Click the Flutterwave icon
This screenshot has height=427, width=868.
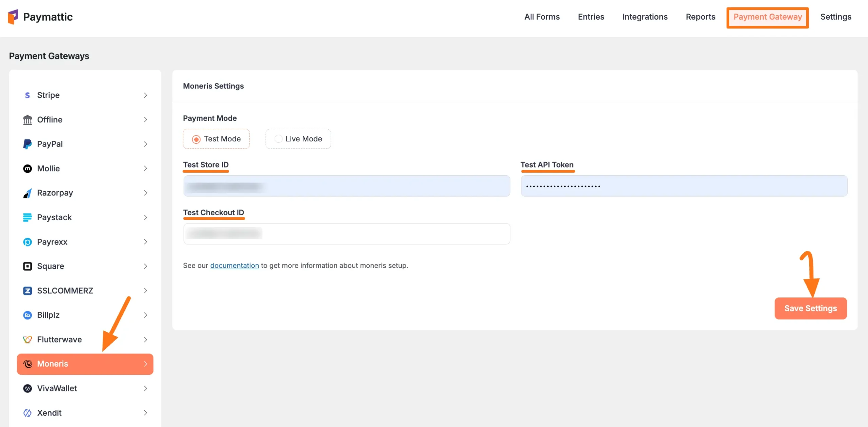coord(27,339)
